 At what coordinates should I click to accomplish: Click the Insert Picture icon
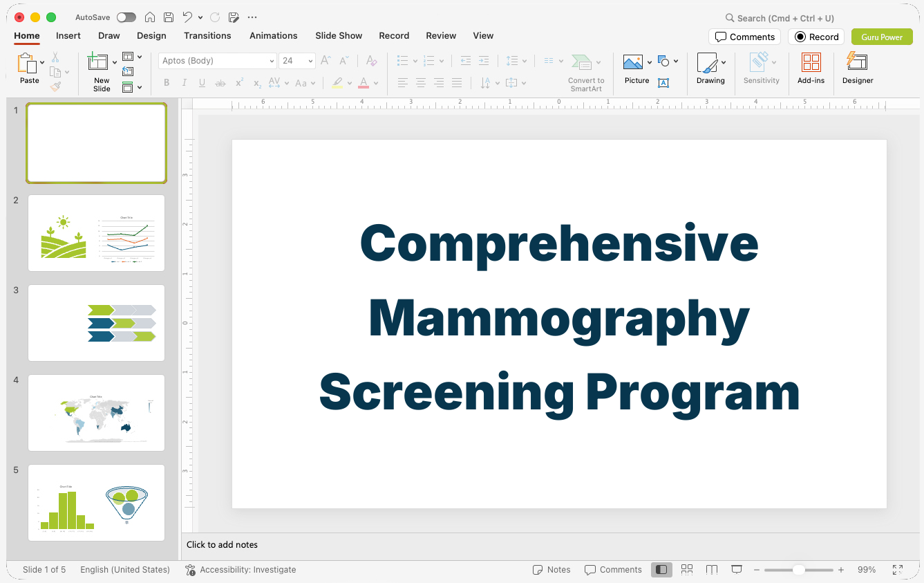[x=633, y=62]
